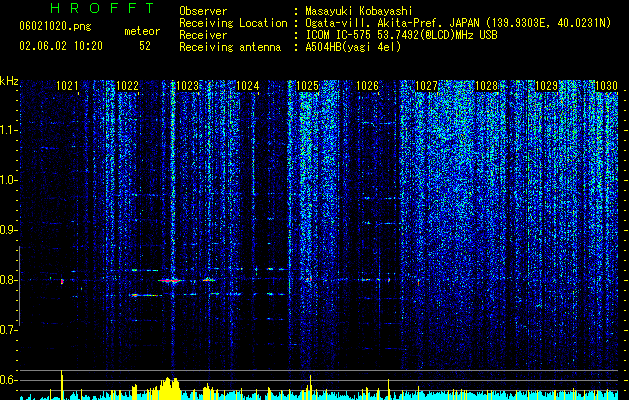Click the 1024 time marker
The image size is (629, 400).
click(248, 86)
